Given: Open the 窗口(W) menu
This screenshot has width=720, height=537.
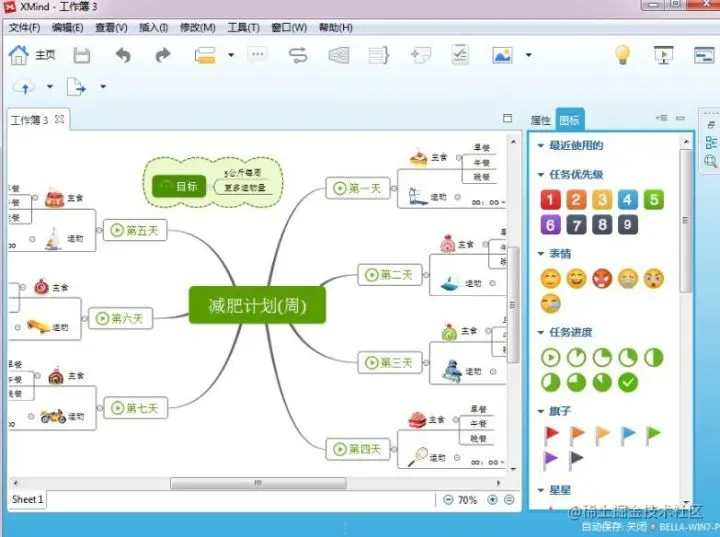Looking at the screenshot, I should pos(289,28).
